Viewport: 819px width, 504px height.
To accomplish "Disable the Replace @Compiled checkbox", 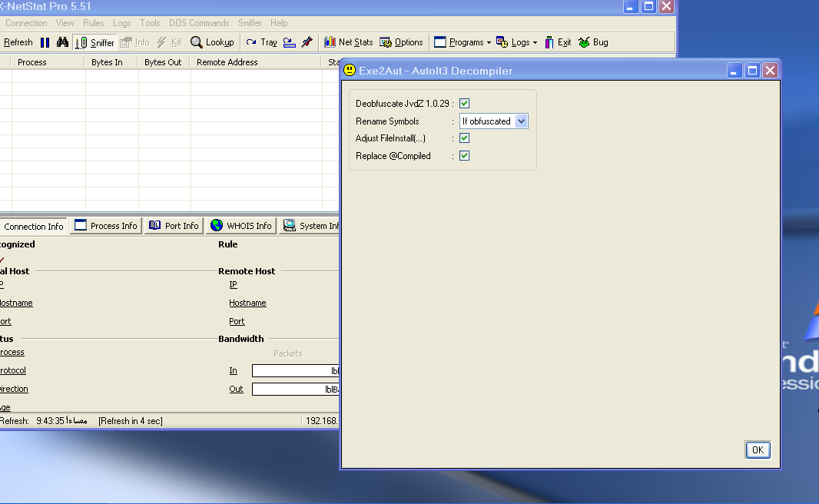I will click(x=464, y=156).
